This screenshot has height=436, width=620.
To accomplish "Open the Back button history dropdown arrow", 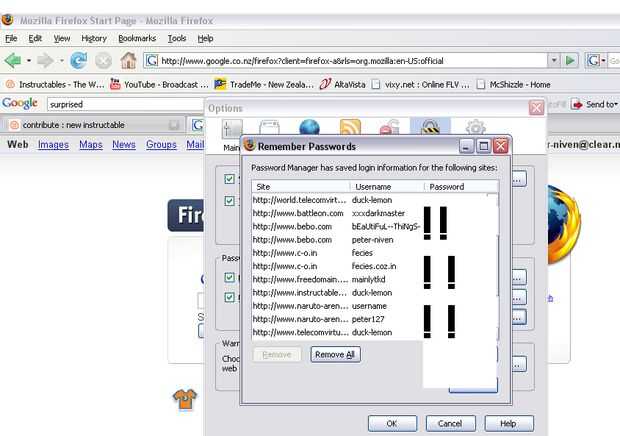I will tap(28, 61).
